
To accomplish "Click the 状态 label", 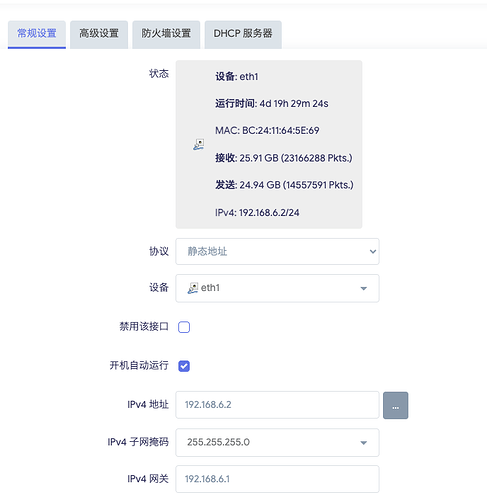I will coord(159,74).
